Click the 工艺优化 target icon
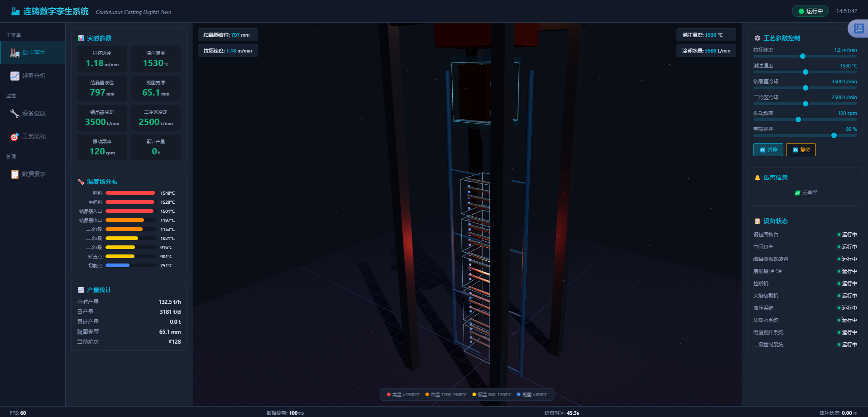Screen dimensions: 868x417 coord(14,136)
